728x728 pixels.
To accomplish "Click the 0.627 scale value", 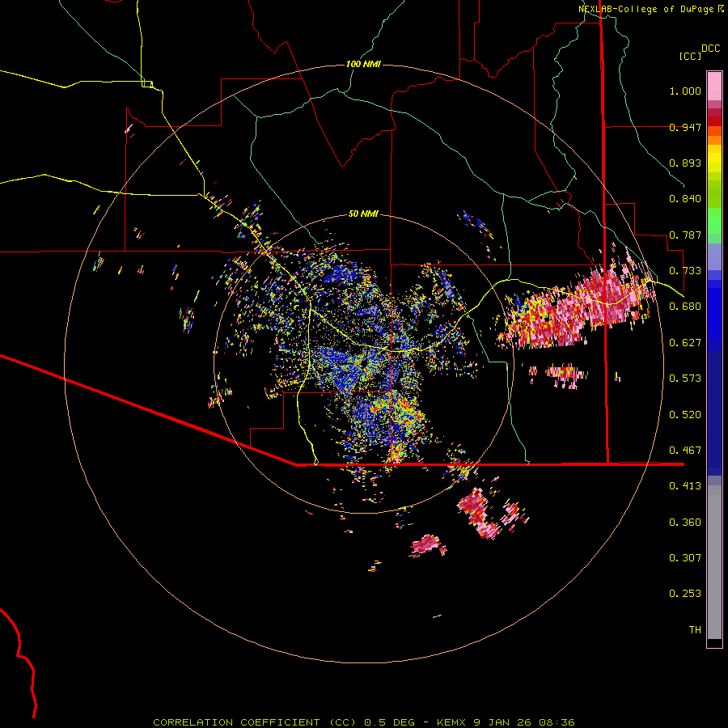I will click(x=685, y=343).
